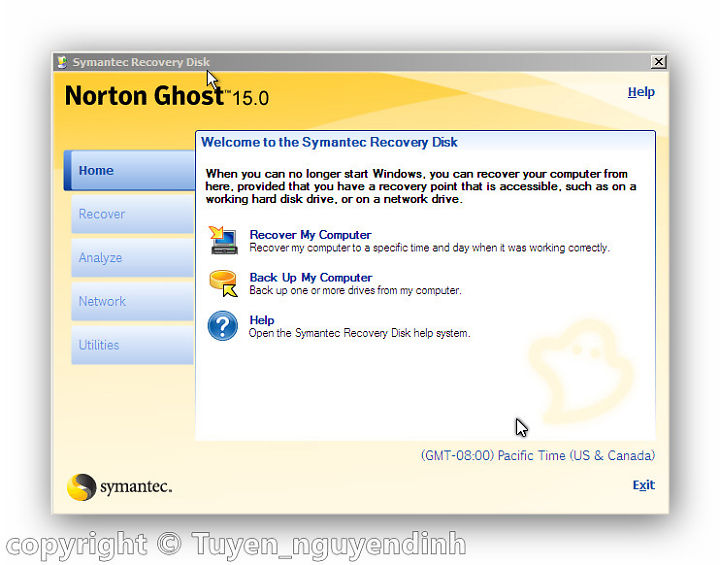Click the Symantec Recovery Disk title bar icon
Viewport: 720px width, 565px height.
62,62
